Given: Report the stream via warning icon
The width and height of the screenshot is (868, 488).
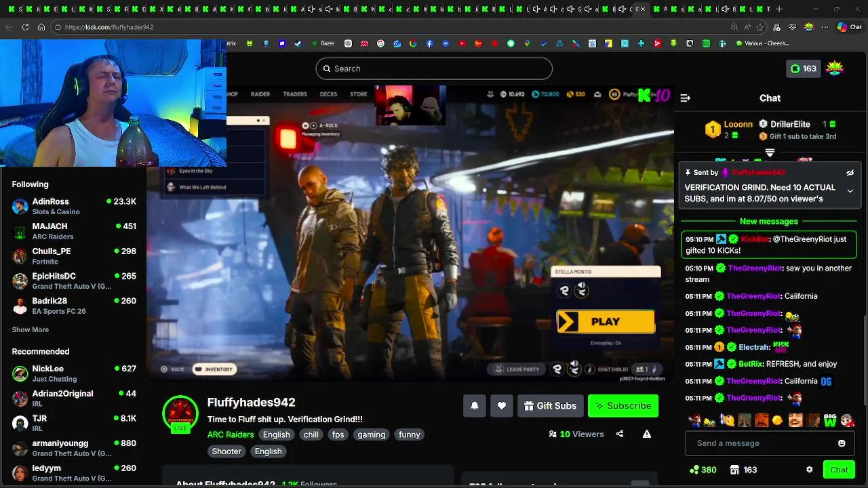Looking at the screenshot, I should (x=647, y=434).
